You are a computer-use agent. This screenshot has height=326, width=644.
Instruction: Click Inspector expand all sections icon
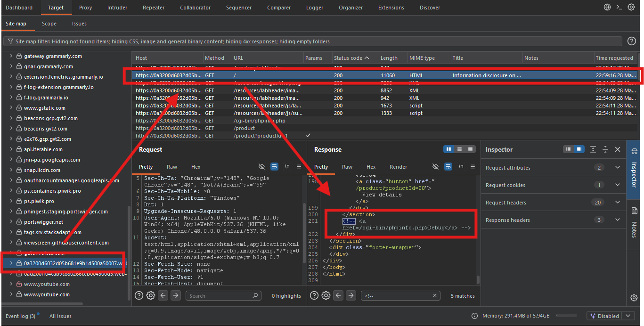(x=593, y=149)
